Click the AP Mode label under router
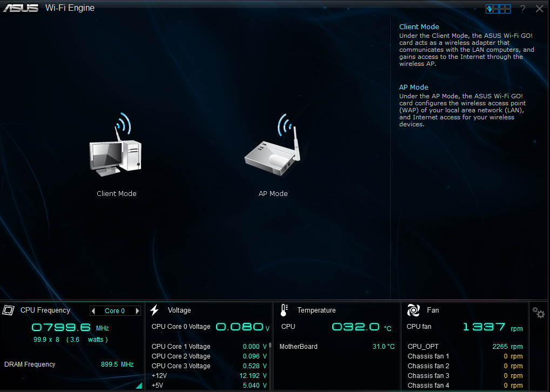The height and width of the screenshot is (392, 550). pyautogui.click(x=273, y=194)
